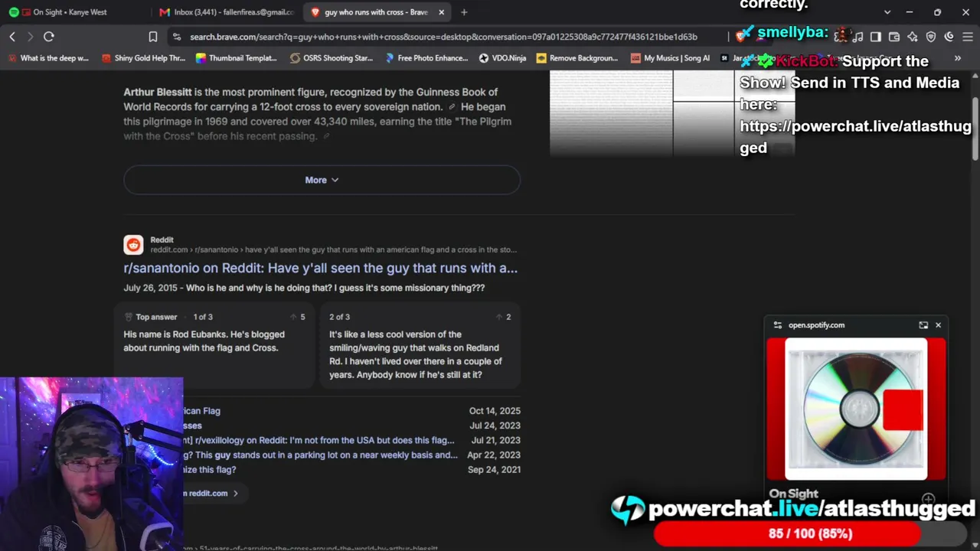Click 'July 26, 2015' result snippet
Image resolution: width=980 pixels, height=551 pixels.
(x=304, y=288)
